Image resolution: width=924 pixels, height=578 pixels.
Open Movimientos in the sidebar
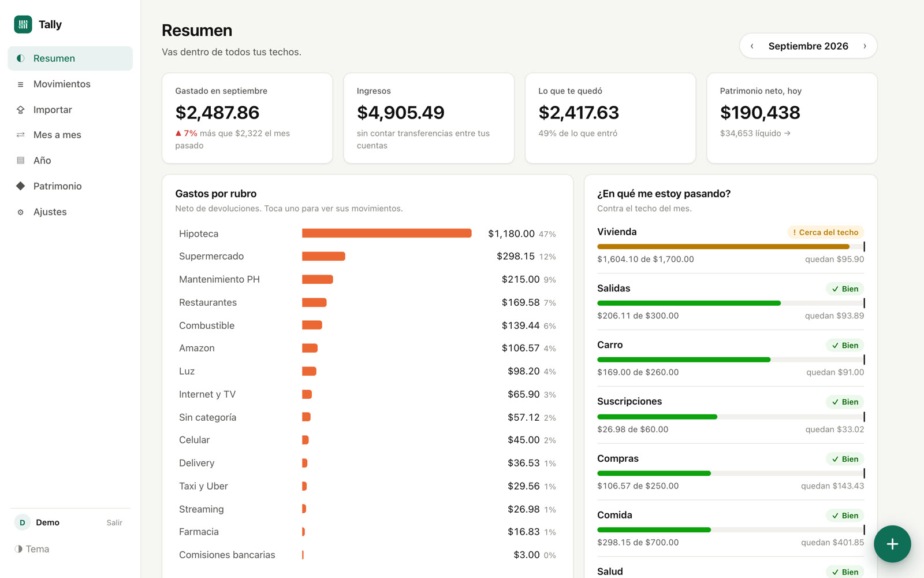(70, 84)
